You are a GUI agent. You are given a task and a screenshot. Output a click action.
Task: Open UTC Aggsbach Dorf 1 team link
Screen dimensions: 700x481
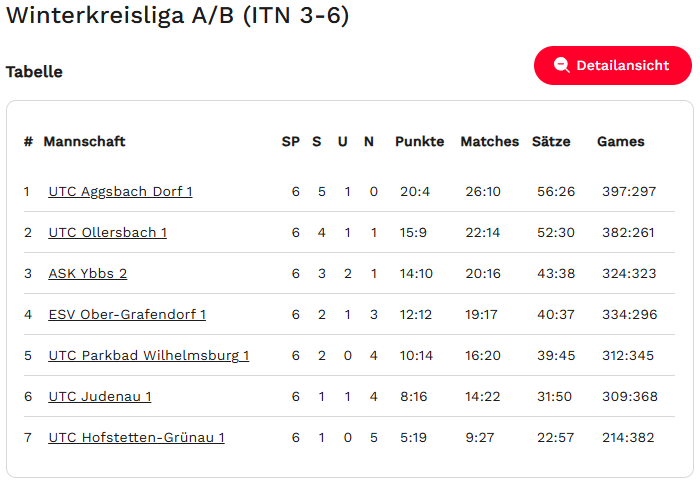coord(120,191)
